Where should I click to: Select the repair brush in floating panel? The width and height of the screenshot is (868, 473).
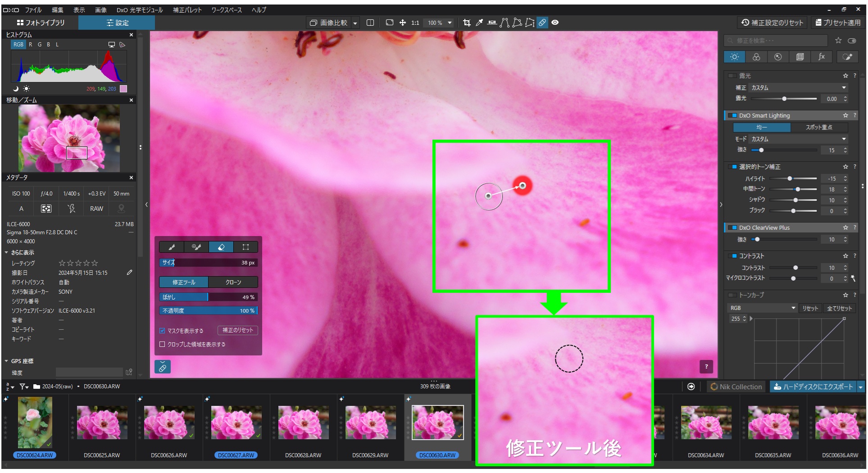172,247
